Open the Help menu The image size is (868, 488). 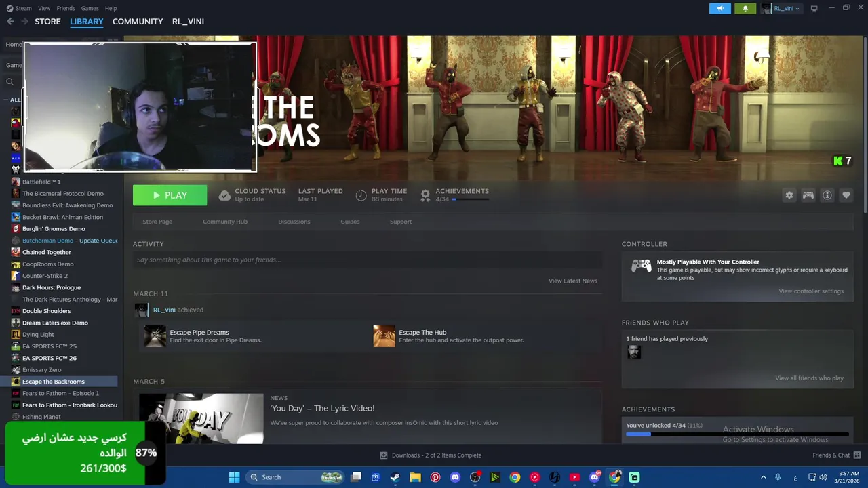coord(111,8)
